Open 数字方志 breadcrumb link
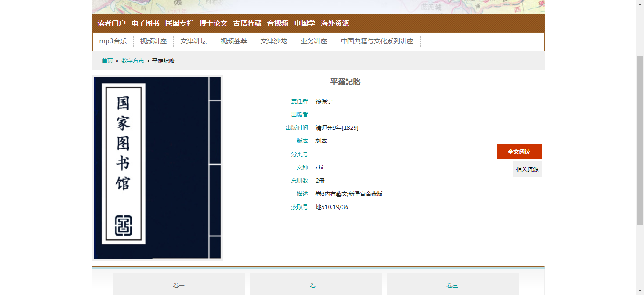The height and width of the screenshot is (295, 644). point(133,61)
